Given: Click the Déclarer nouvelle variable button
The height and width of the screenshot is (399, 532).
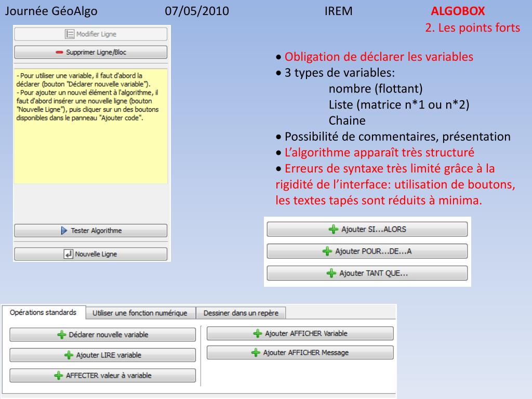Looking at the screenshot, I should pos(102,335).
